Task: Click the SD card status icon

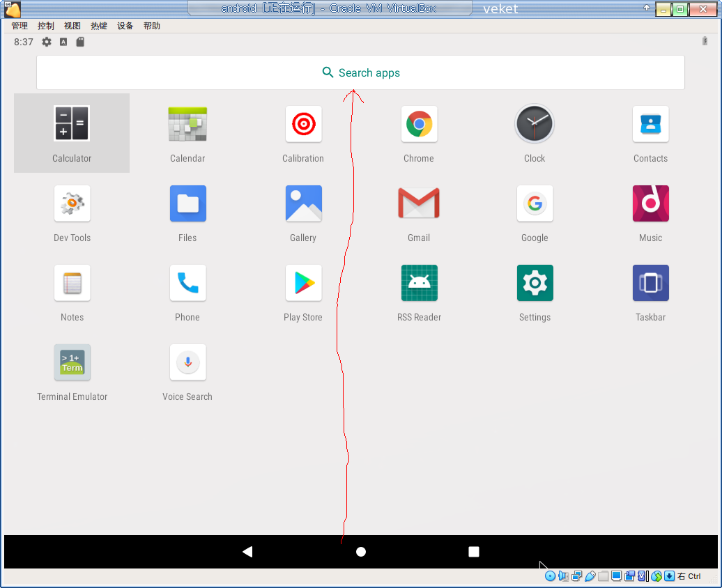Action: point(80,42)
